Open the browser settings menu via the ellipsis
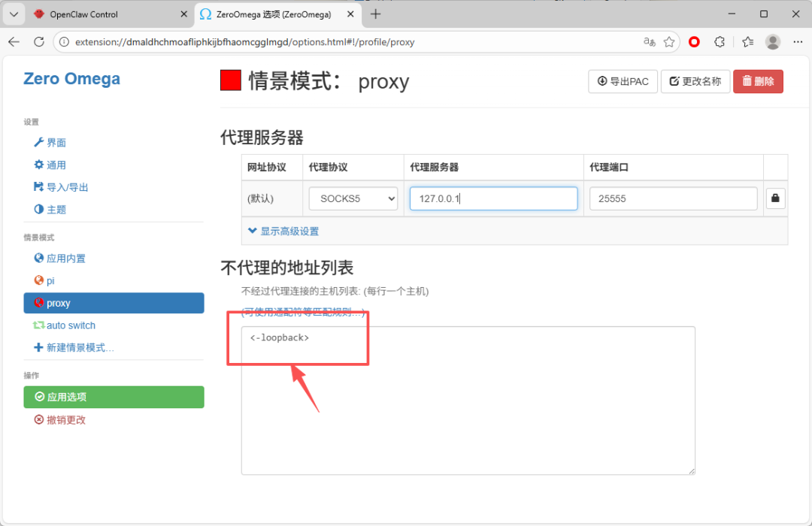The width and height of the screenshot is (812, 526). tap(797, 42)
